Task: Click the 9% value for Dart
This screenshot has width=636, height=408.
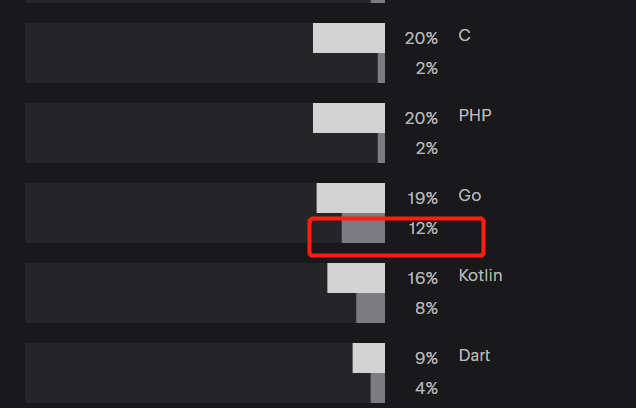Action: [x=426, y=359]
